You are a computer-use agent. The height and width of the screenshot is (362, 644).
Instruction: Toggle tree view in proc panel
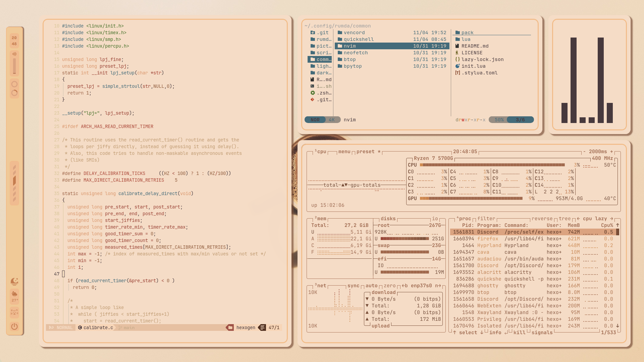565,219
